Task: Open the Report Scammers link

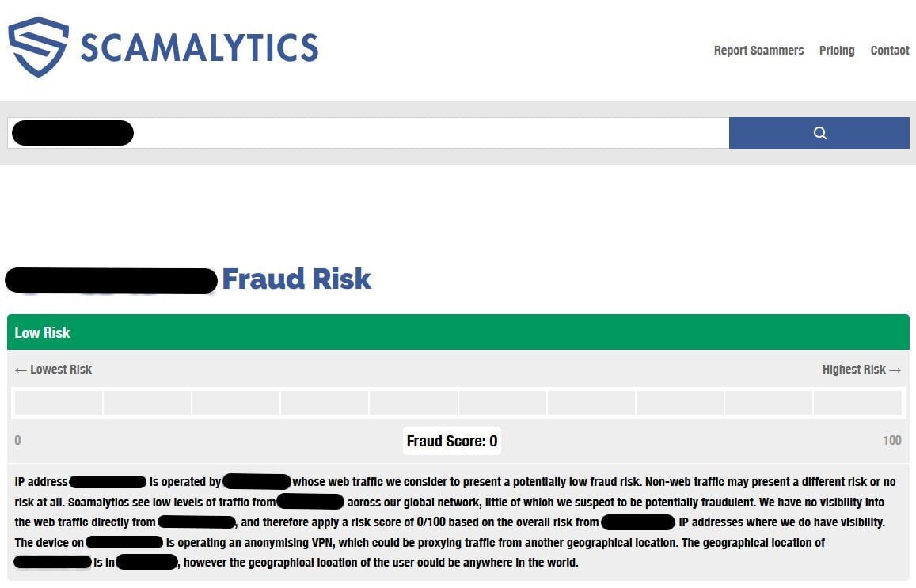Action: tap(758, 51)
